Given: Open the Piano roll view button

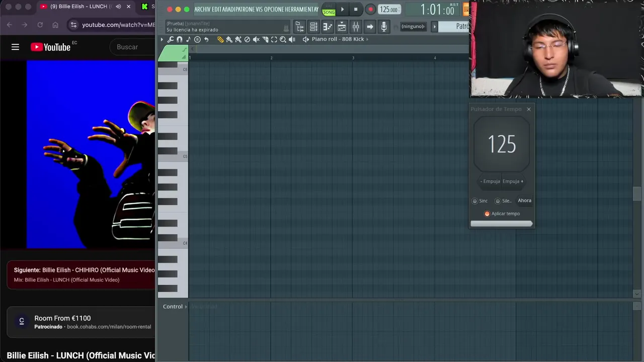Looking at the screenshot, I should point(327,26).
